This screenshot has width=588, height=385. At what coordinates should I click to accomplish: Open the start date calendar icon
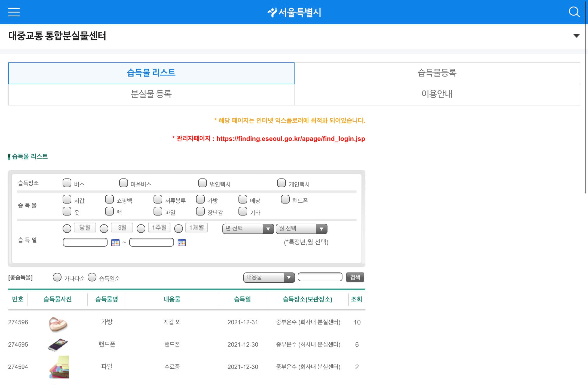pos(115,242)
